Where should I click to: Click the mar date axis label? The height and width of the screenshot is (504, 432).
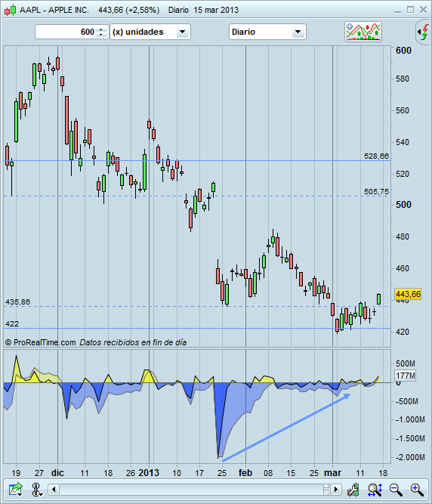click(332, 473)
